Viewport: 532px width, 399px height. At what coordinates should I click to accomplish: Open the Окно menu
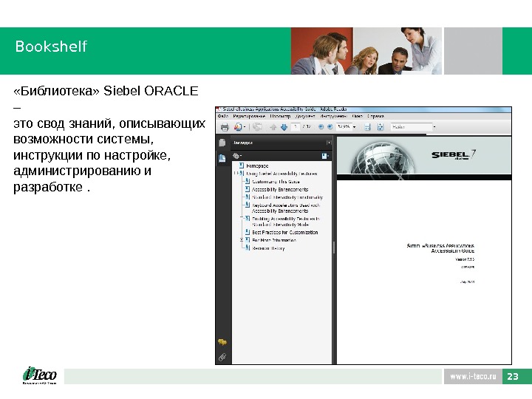pyautogui.click(x=358, y=116)
